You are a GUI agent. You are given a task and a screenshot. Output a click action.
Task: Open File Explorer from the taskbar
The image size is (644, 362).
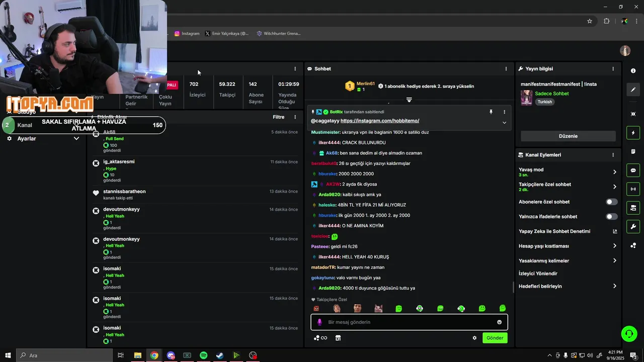pos(137,355)
